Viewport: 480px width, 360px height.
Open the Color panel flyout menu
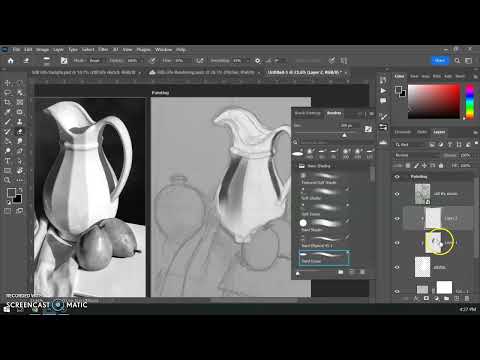click(475, 77)
